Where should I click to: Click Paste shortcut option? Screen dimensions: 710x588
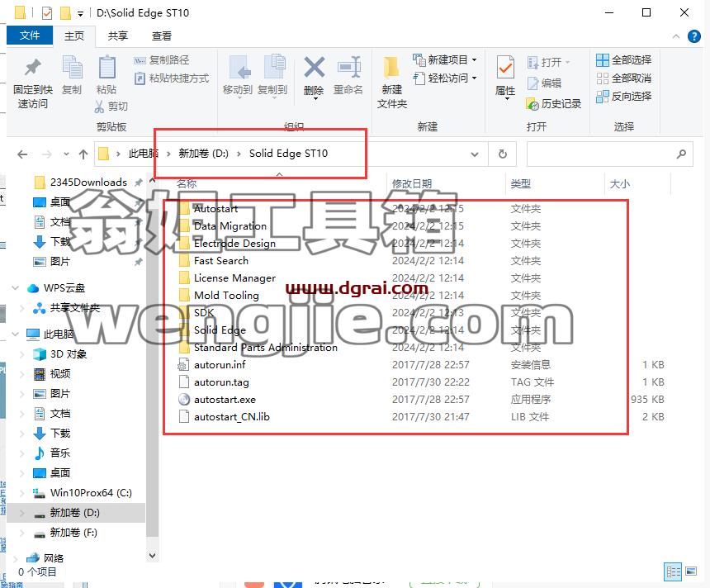tap(172, 78)
